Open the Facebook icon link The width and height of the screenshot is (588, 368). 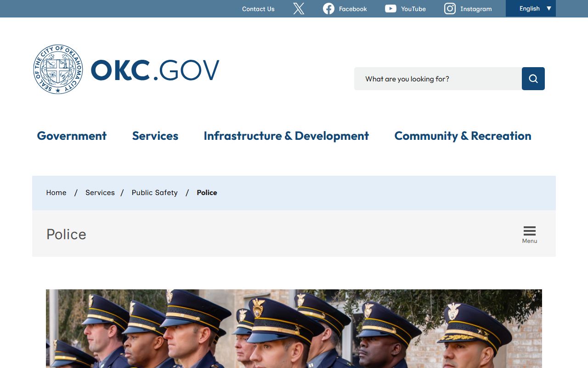click(x=328, y=9)
